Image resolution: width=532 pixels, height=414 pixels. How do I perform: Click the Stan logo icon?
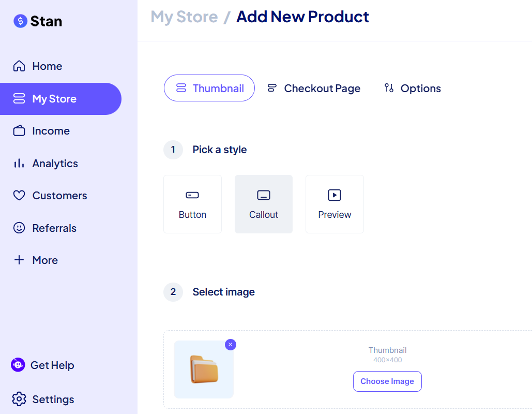click(21, 21)
